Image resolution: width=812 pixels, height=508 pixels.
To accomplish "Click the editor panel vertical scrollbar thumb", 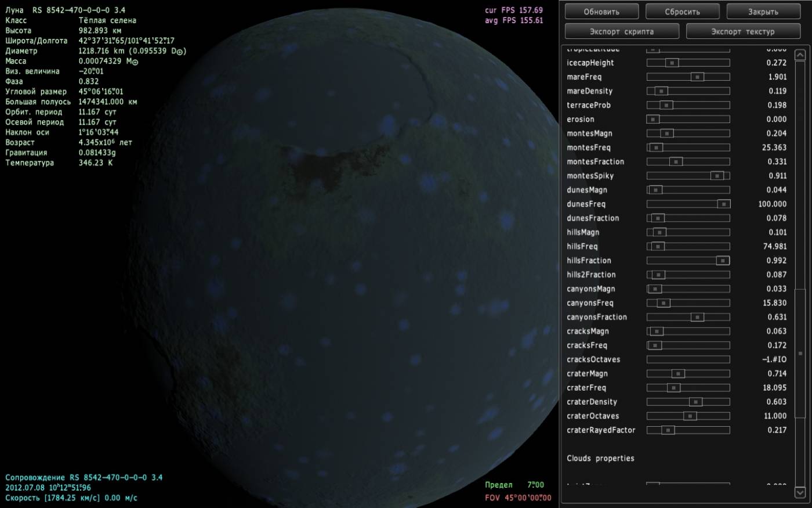I will [x=800, y=353].
